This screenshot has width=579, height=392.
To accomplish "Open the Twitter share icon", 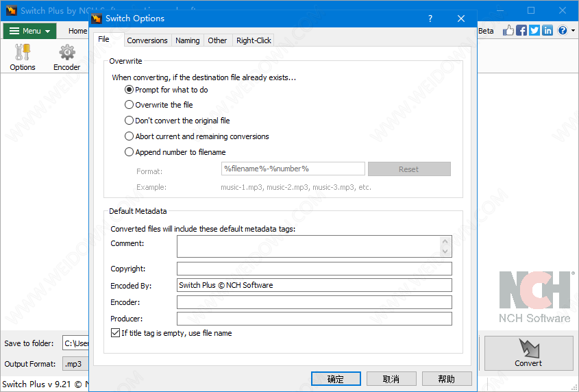I will click(x=534, y=30).
